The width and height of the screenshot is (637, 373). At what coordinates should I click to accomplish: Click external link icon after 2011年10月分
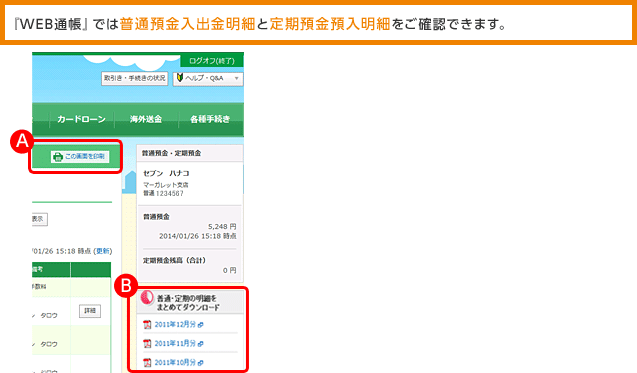point(200,362)
